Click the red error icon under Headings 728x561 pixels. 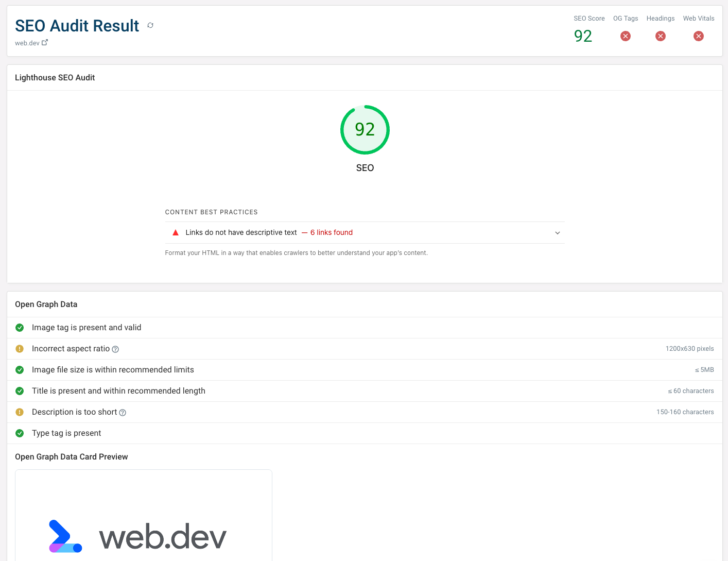point(661,36)
